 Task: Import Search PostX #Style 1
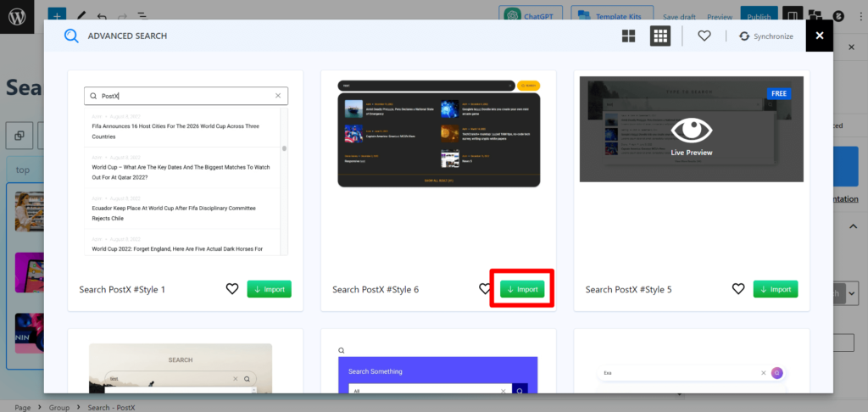[x=269, y=289]
